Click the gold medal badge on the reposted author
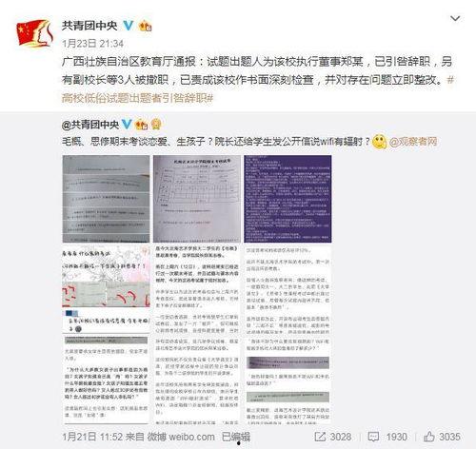This screenshot has width=476, height=449. tap(156, 125)
